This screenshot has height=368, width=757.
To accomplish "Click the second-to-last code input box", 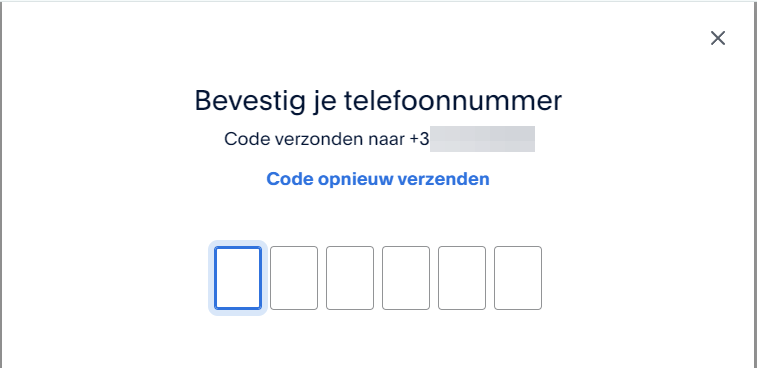I will (462, 278).
